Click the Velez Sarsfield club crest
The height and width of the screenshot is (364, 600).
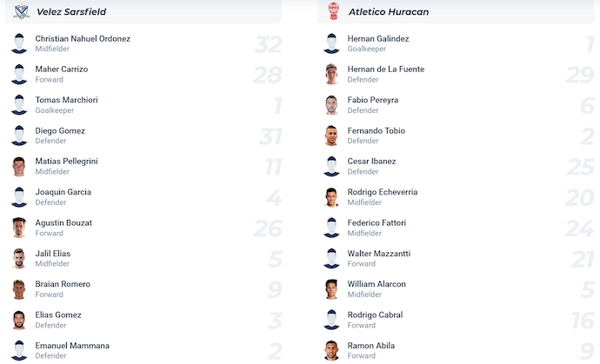19,11
